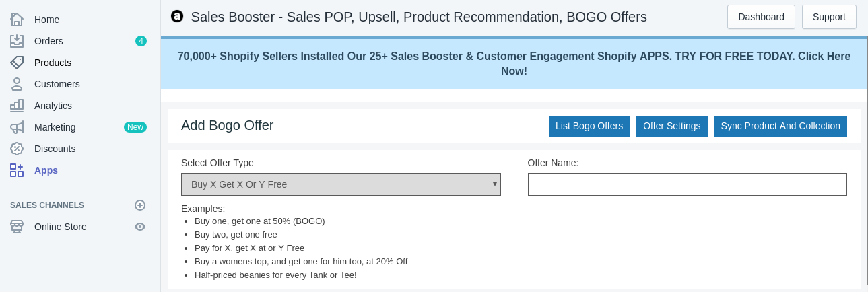Focus the Offer Name input field
Image resolution: width=868 pixels, height=292 pixels.
point(687,184)
